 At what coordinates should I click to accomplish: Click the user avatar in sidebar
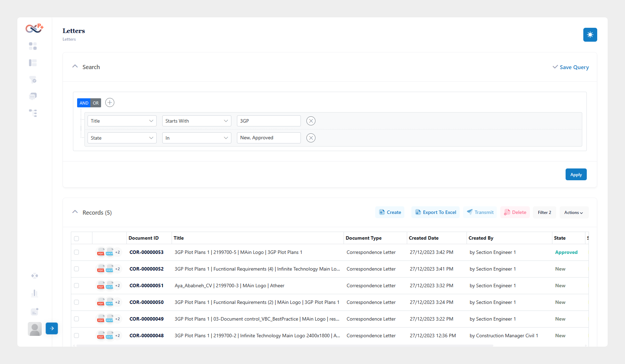pos(35,329)
